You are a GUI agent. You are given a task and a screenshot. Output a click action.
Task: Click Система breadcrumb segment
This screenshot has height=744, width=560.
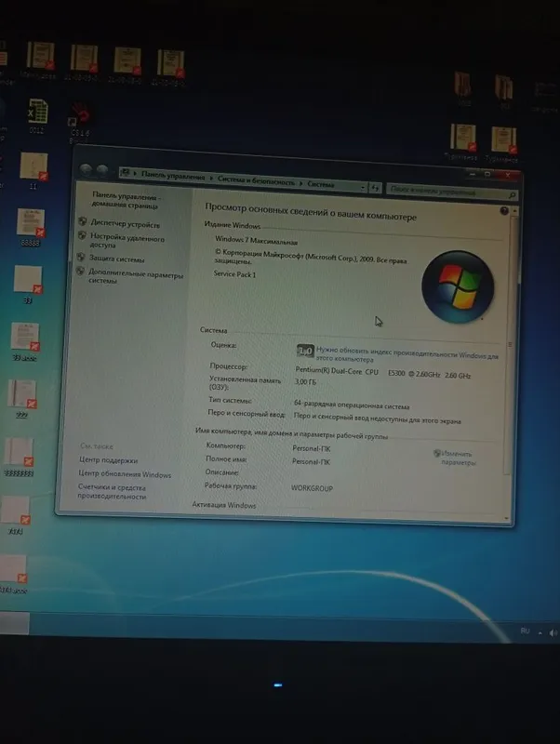[x=321, y=184]
